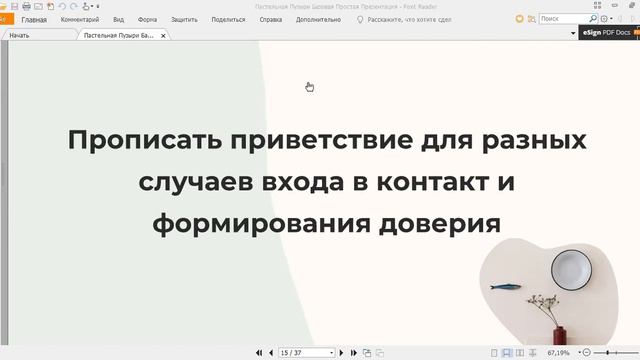This screenshot has width=640, height=360.
Task: Save the document with the floppy icon
Action: coord(15,7)
